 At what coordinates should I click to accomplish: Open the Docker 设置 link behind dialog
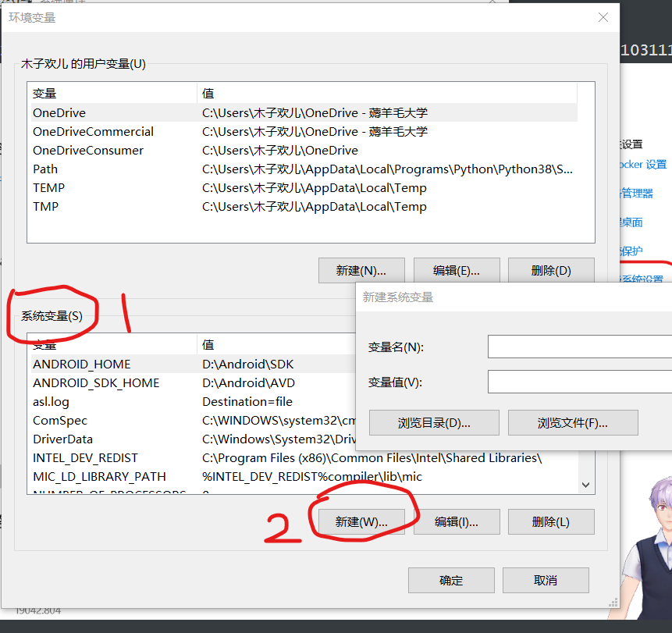click(x=643, y=165)
